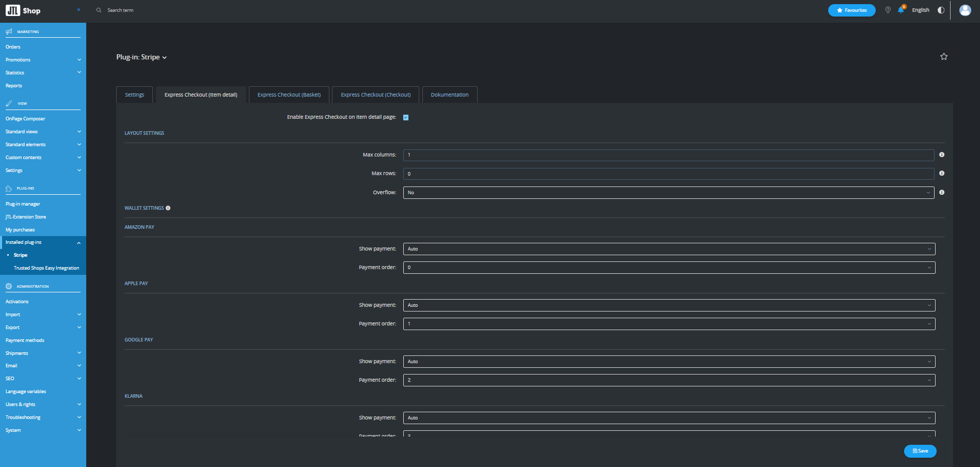
Task: Open Google Pay Payment order dropdown
Action: click(669, 380)
